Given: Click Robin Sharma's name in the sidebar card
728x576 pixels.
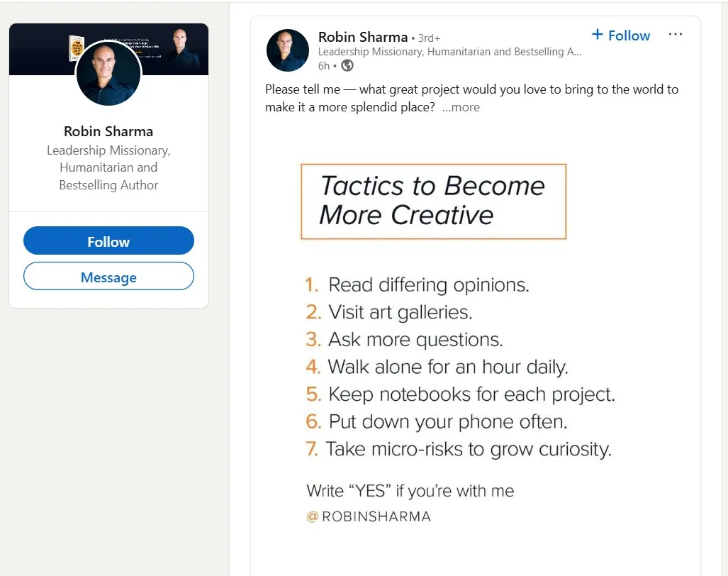Looking at the screenshot, I should coord(108,131).
